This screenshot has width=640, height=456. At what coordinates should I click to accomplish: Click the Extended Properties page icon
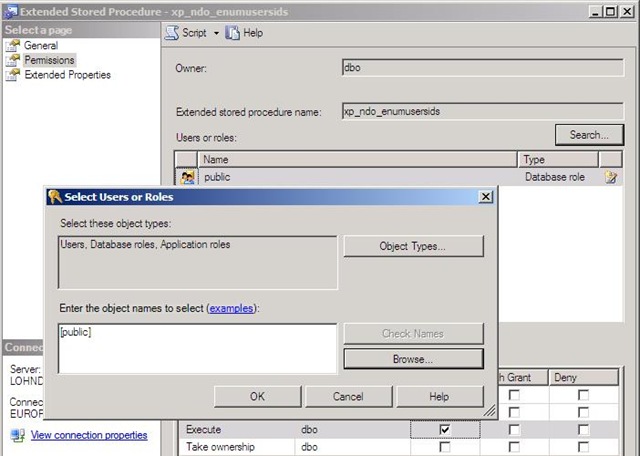(x=12, y=75)
